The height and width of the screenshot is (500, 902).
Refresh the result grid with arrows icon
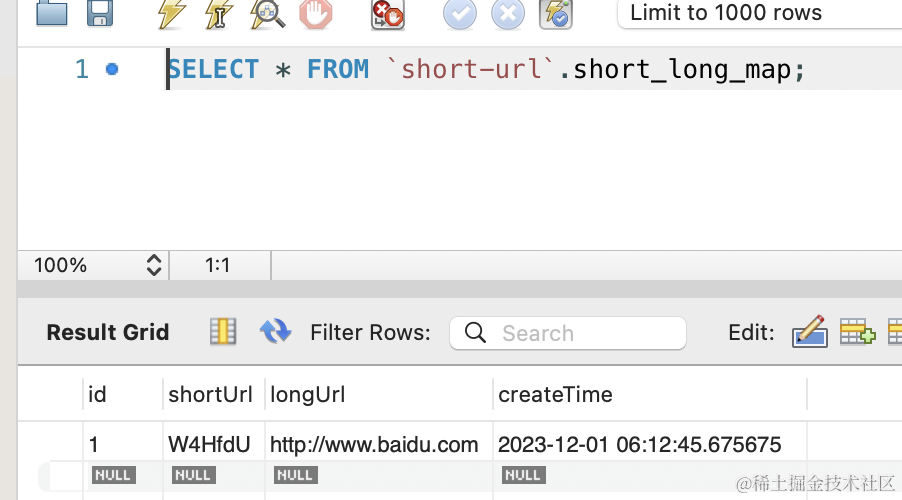(x=276, y=331)
